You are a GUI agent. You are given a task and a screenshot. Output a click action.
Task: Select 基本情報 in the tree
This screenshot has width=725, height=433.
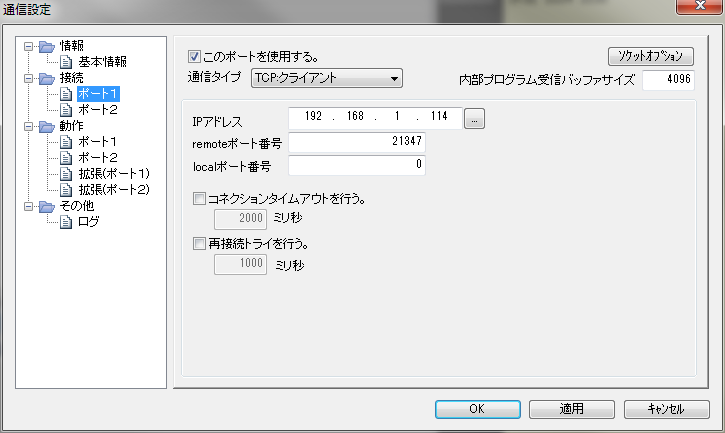point(102,62)
